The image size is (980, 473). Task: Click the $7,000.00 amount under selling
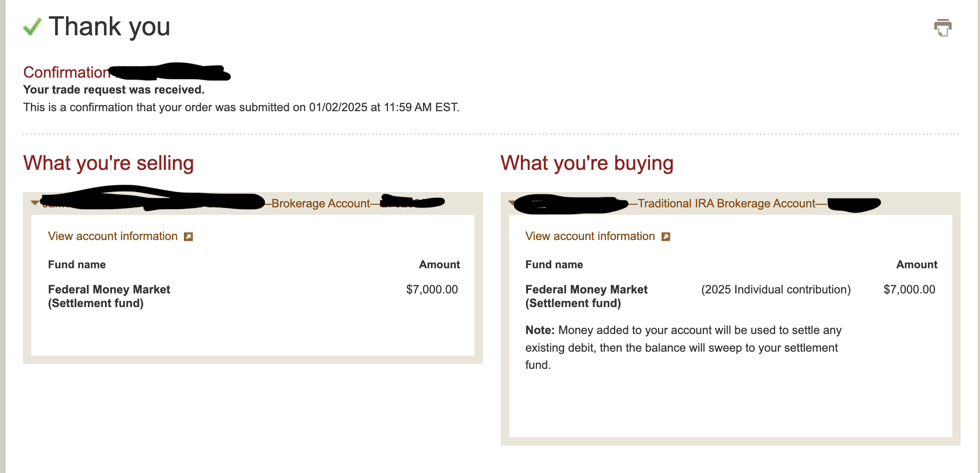point(432,289)
